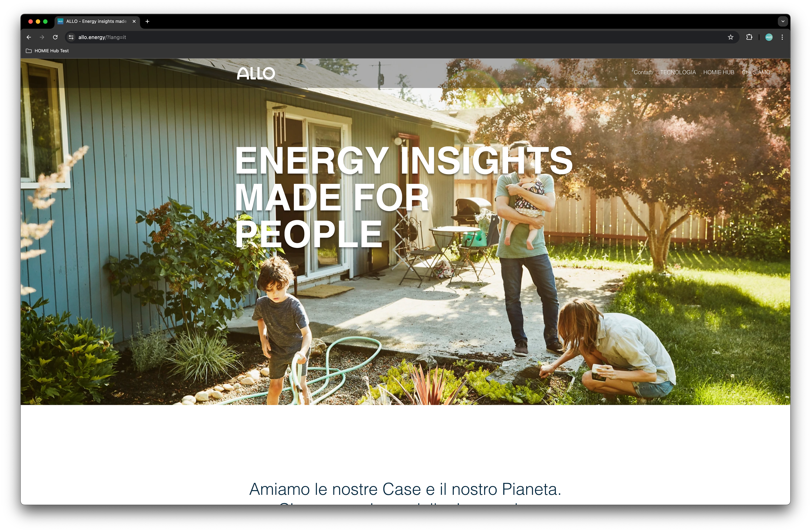Viewport: 811px width, 532px height.
Task: Open the HOMIE HUB menu item
Action: [x=719, y=72]
